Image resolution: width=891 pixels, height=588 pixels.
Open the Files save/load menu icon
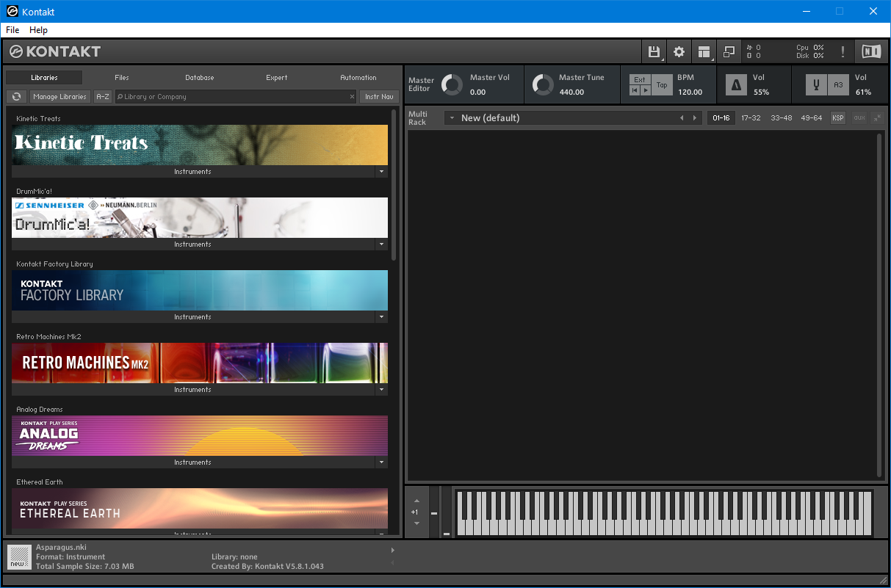coord(654,51)
